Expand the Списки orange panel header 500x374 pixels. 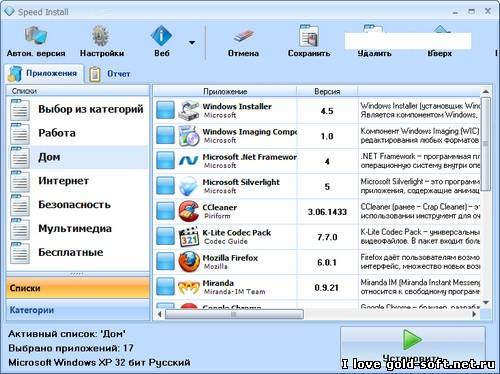(x=78, y=288)
